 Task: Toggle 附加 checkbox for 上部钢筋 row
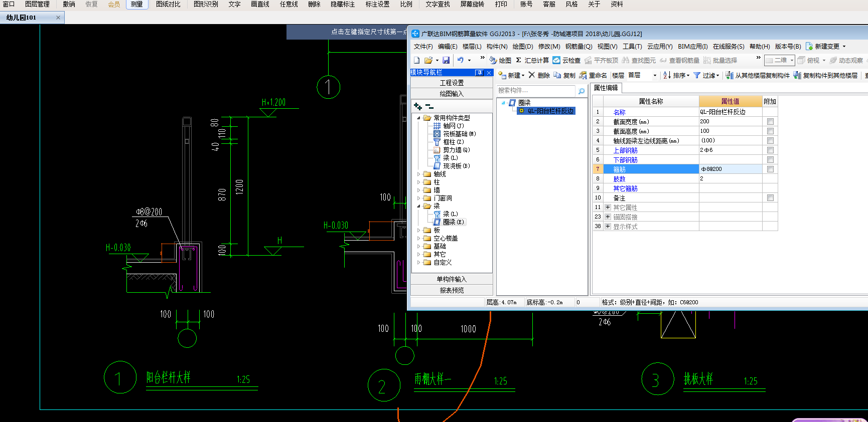point(770,150)
